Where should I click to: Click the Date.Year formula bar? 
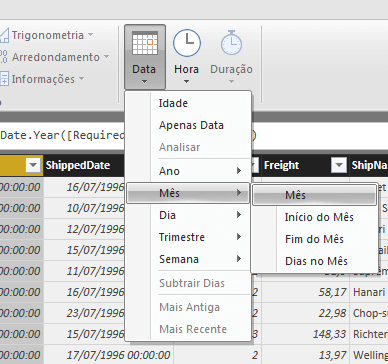[x=62, y=136]
